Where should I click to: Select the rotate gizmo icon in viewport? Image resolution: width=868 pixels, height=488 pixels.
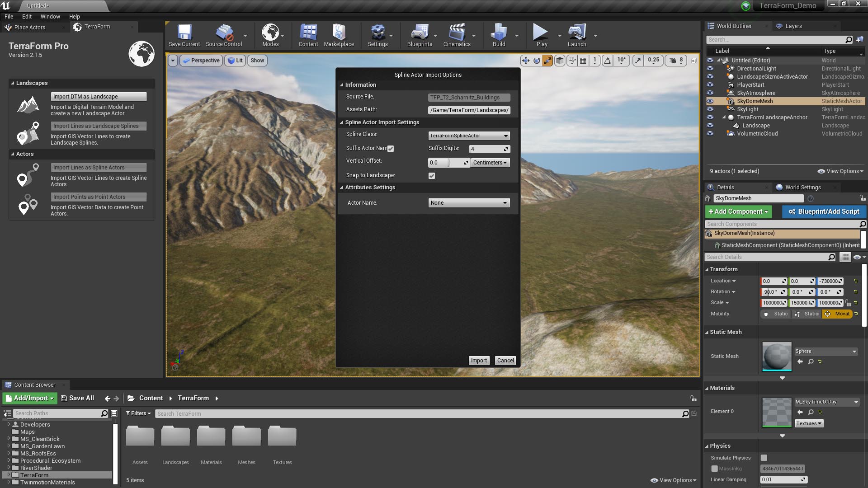coord(537,61)
